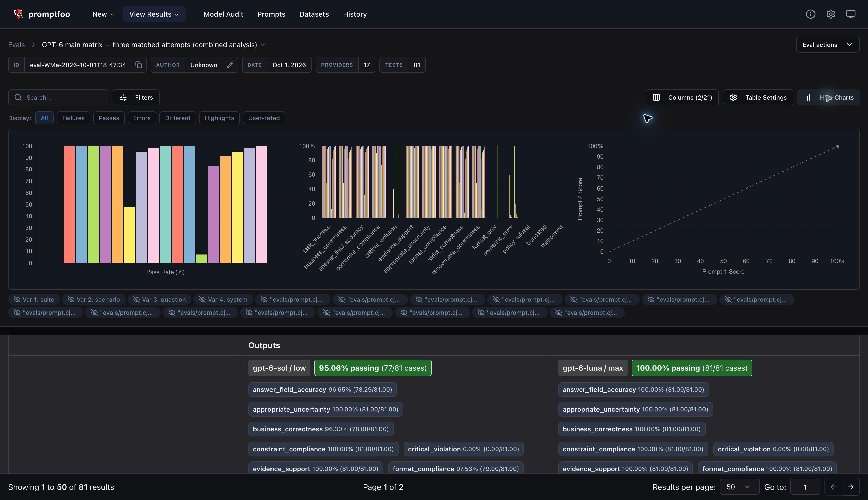
Task: Click the Filters sliders icon
Action: tap(123, 98)
